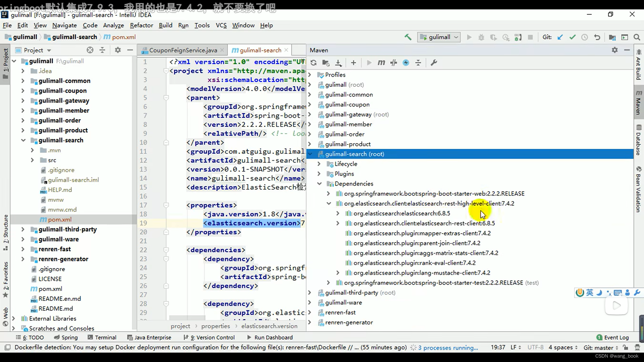
Task: Open the Terminal tool window
Action: (x=102, y=337)
